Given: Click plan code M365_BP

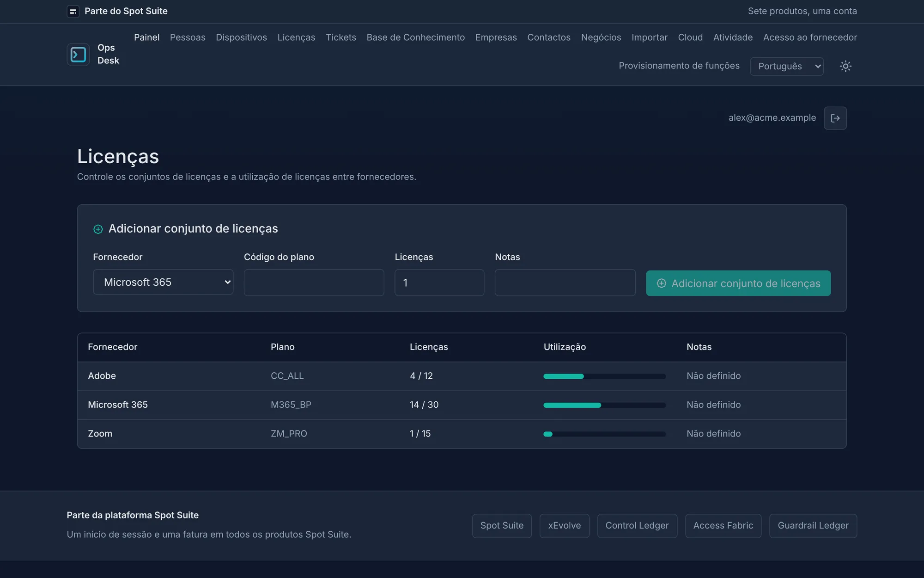Looking at the screenshot, I should coord(291,405).
